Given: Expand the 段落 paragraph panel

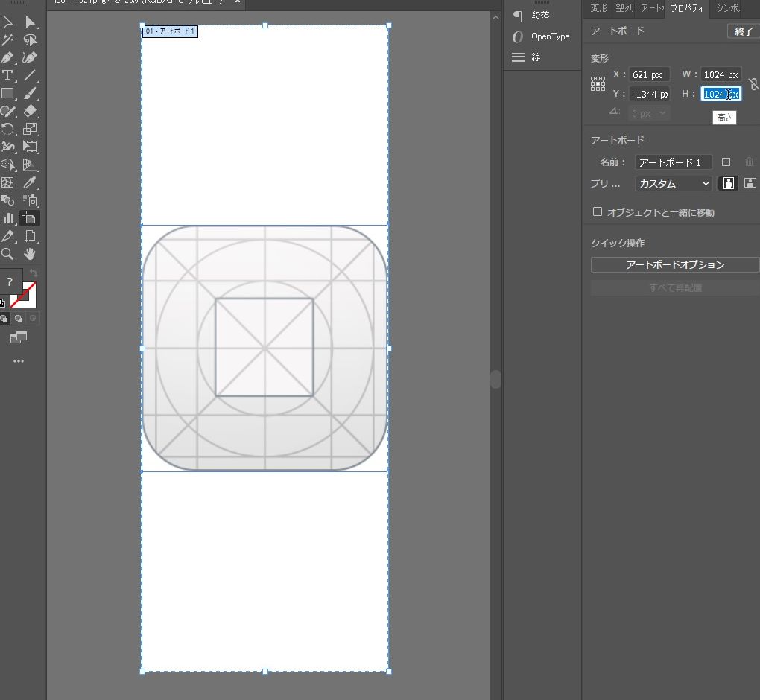Looking at the screenshot, I should tap(535, 16).
